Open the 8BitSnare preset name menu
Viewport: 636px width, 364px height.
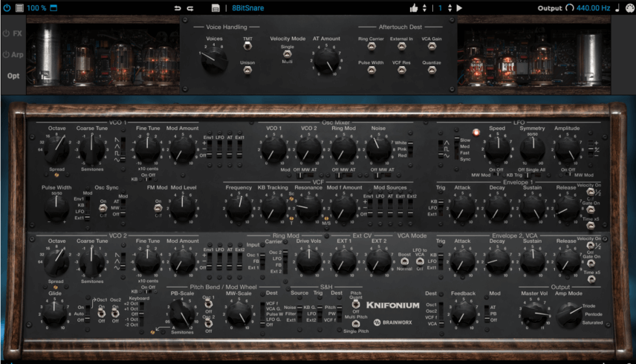click(248, 8)
